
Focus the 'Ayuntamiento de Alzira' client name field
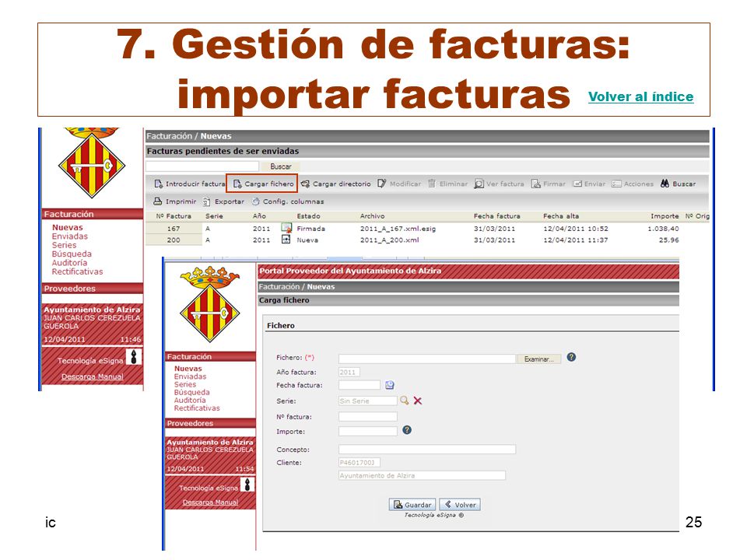tap(422, 475)
